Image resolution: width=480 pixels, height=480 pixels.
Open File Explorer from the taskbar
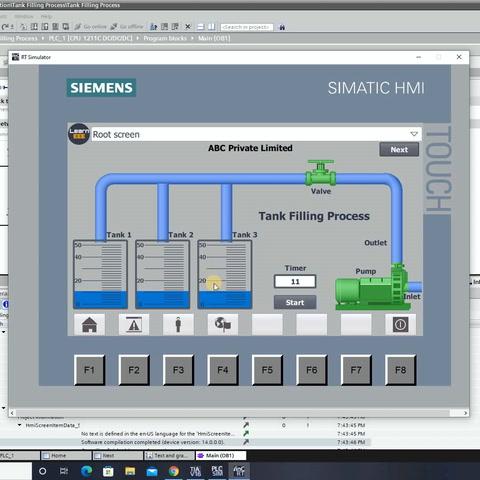click(130, 471)
